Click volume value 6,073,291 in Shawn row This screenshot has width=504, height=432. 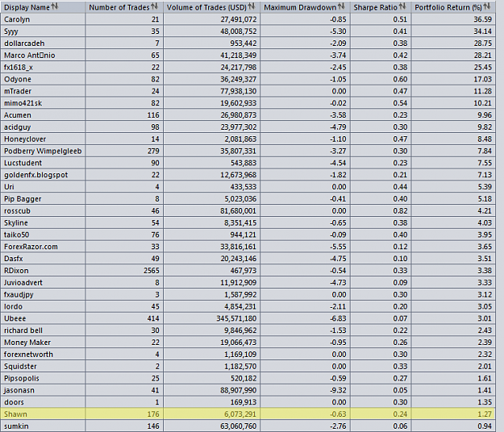click(240, 414)
